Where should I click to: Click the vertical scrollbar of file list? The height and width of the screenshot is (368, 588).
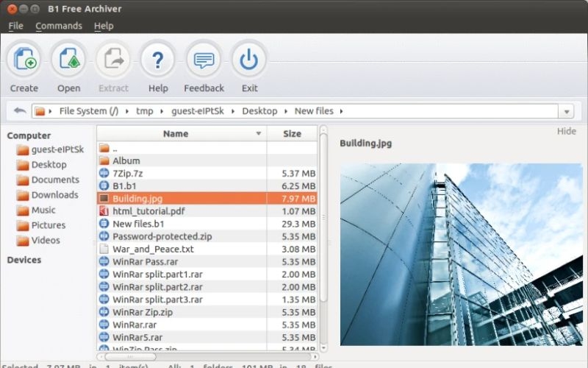323,218
